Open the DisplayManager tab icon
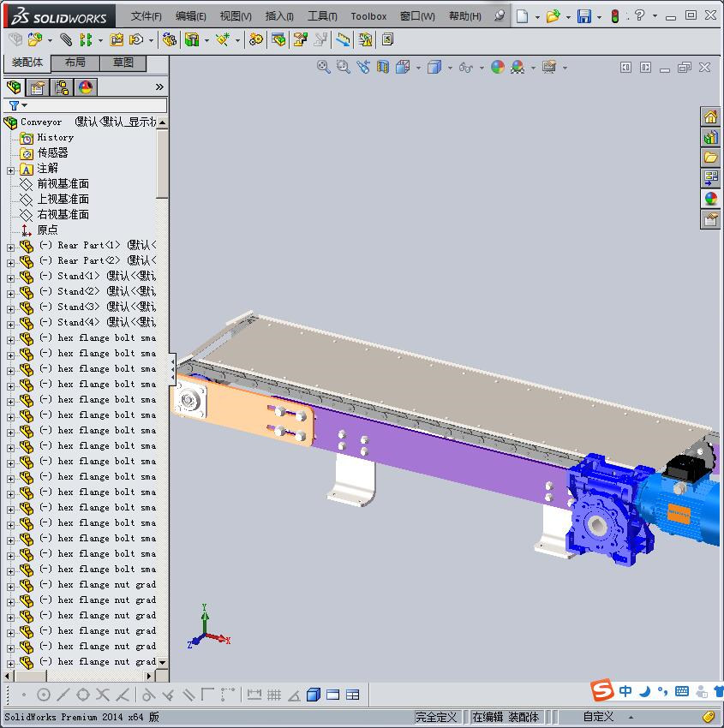Viewport: 724px width, 728px height. [x=86, y=87]
